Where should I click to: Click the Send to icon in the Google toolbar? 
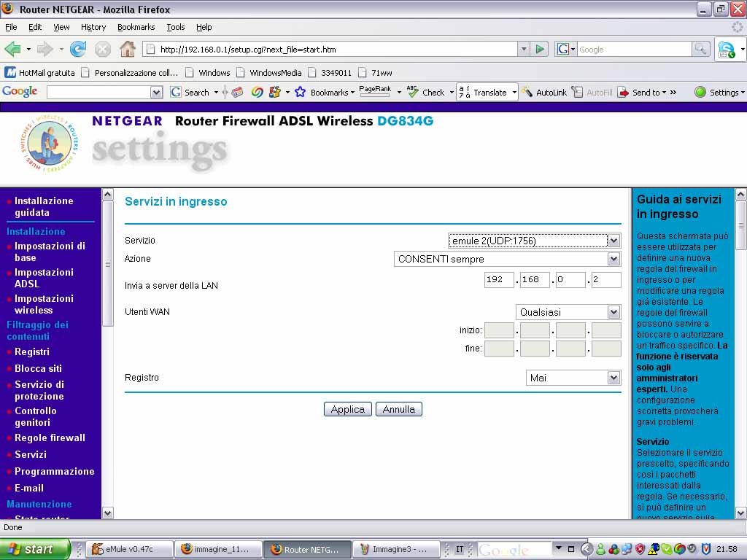tap(623, 93)
